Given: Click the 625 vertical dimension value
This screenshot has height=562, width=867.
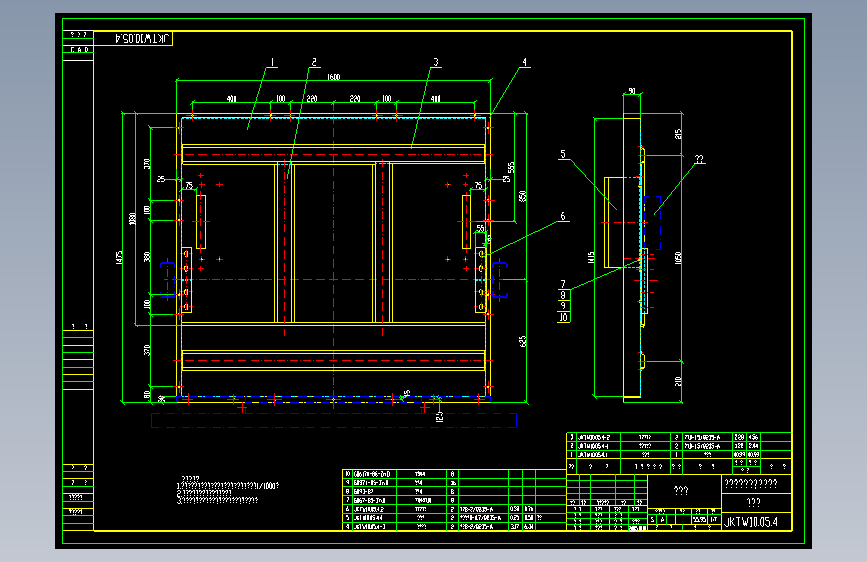Looking at the screenshot, I should pos(523,341).
